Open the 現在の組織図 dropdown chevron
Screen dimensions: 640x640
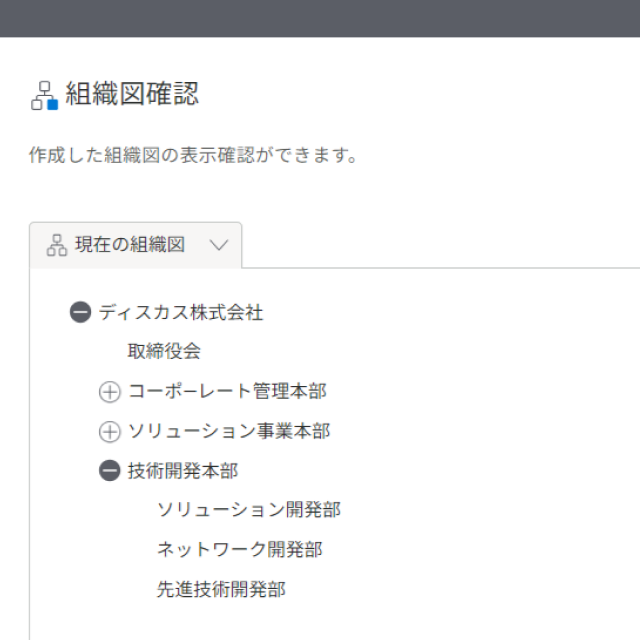click(219, 245)
